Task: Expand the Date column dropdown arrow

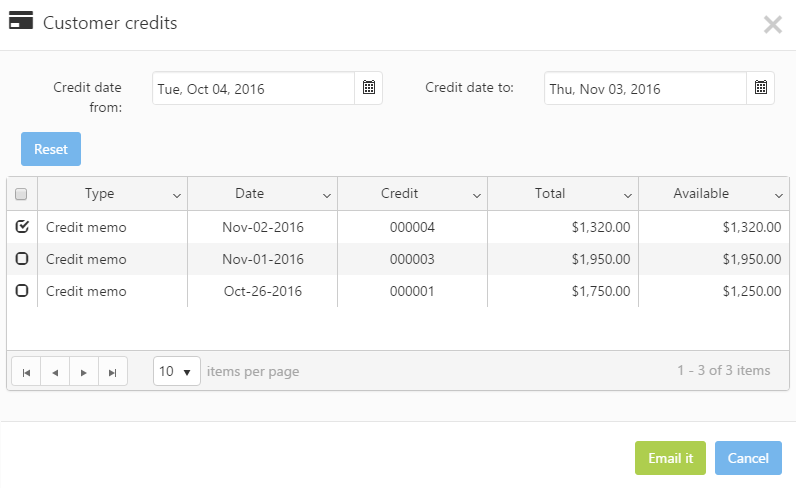Action: (x=327, y=195)
